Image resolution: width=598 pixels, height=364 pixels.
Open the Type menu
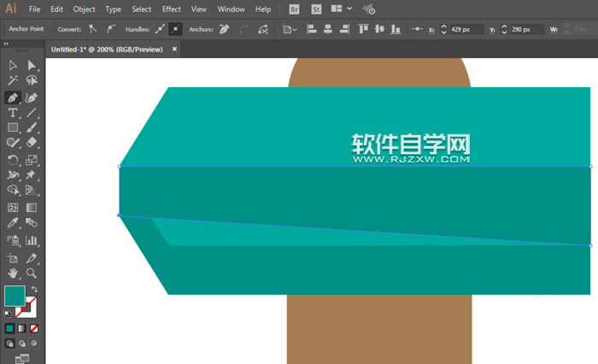113,9
